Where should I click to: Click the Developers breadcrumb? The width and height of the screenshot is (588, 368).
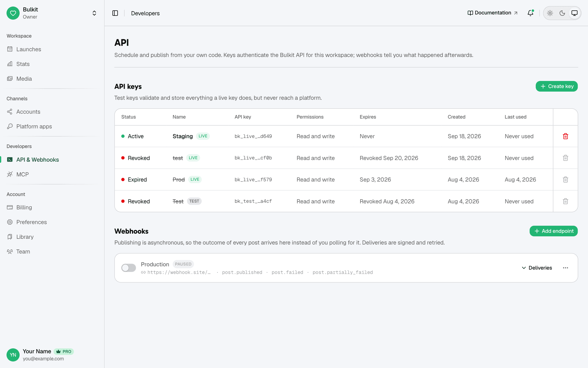pyautogui.click(x=145, y=13)
